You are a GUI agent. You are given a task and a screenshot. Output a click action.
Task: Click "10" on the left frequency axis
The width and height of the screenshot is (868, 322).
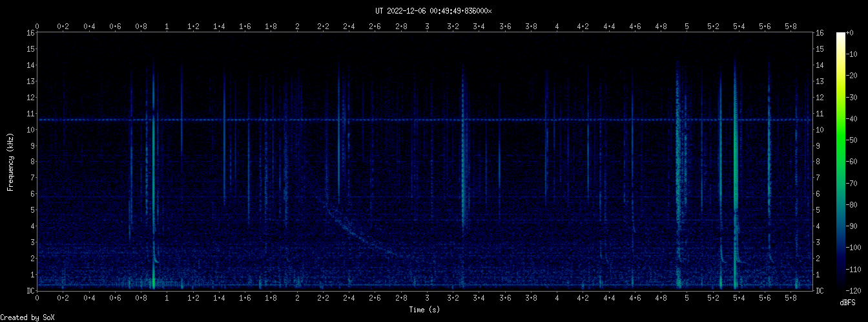(x=30, y=130)
